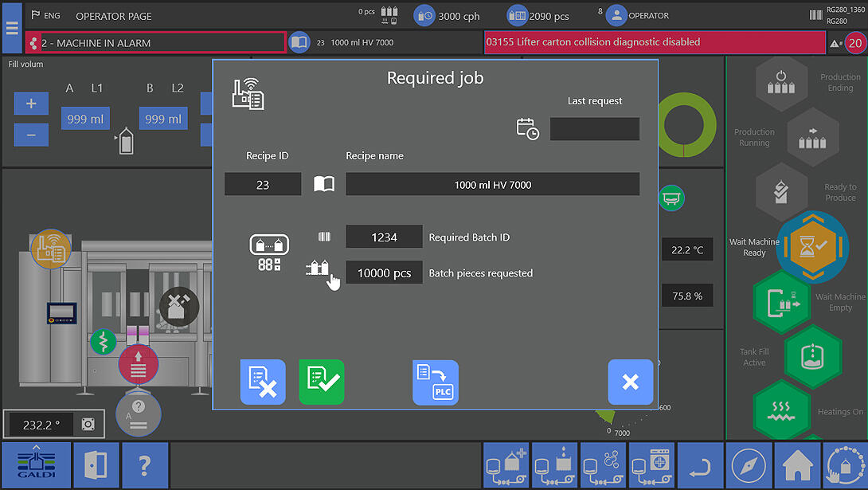Click the red Lifter carton collision alarm banner
This screenshot has width=868, height=490.
tap(653, 42)
